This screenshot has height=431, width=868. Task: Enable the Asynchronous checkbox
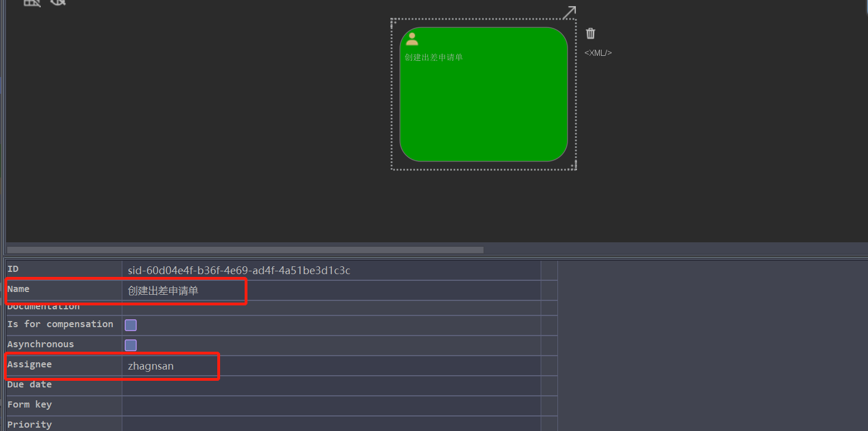tap(131, 345)
